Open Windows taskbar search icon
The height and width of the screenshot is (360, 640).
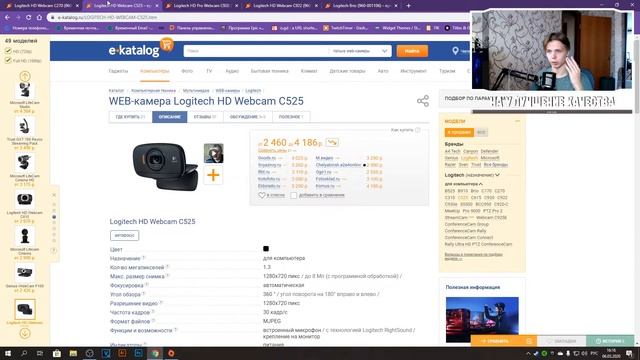(24, 353)
